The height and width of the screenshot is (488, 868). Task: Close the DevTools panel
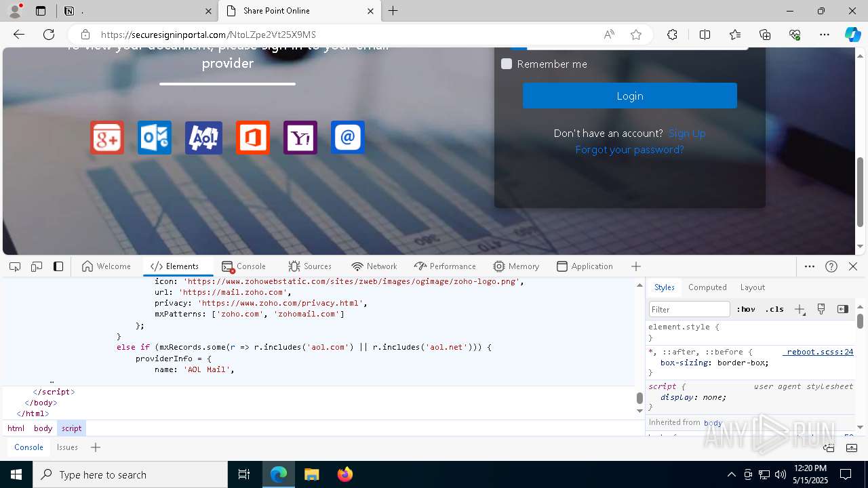(853, 266)
